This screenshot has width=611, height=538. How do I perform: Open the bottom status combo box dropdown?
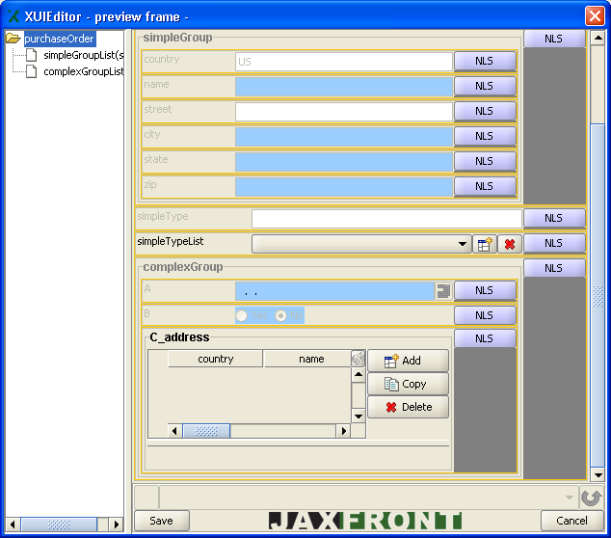569,497
